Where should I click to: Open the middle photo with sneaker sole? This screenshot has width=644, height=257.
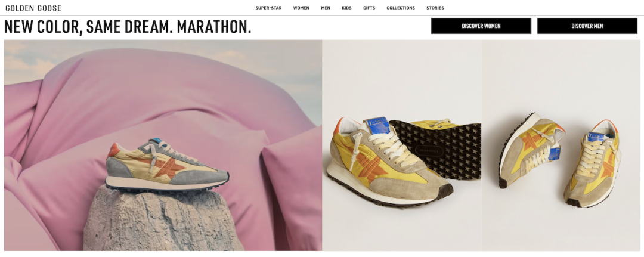[402, 145]
